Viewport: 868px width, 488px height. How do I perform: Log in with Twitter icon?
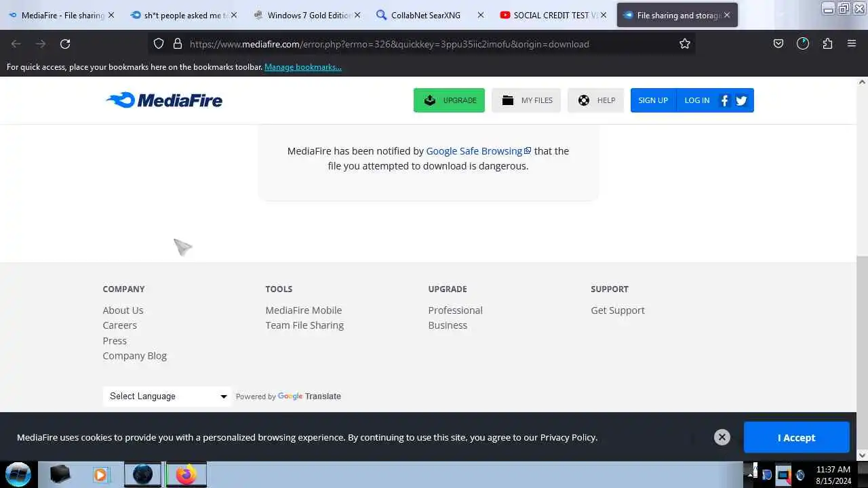tap(741, 100)
